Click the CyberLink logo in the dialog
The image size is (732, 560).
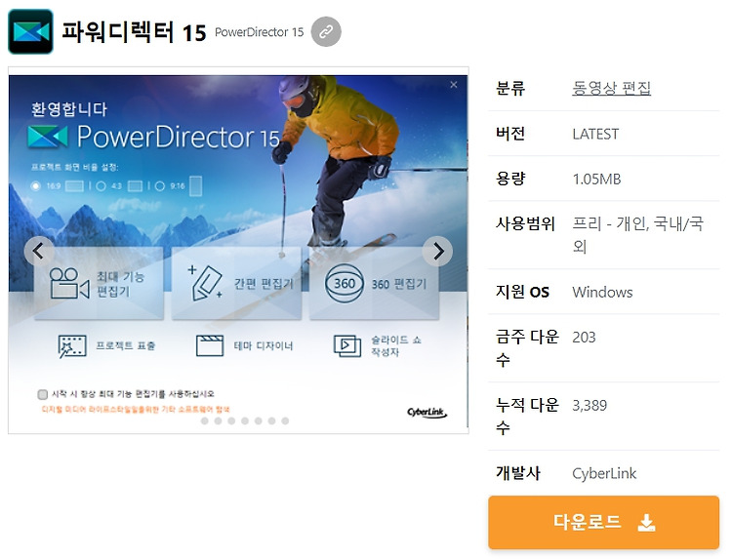click(x=427, y=412)
